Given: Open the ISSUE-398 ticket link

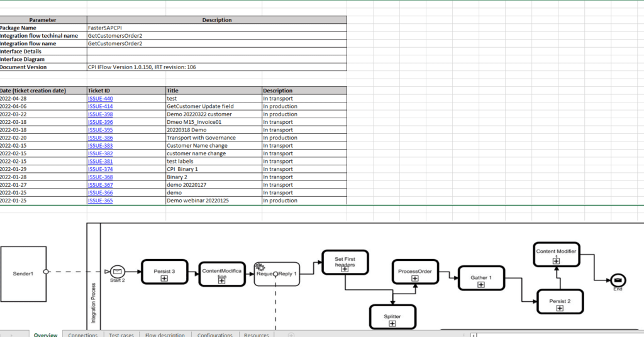Looking at the screenshot, I should (x=100, y=114).
